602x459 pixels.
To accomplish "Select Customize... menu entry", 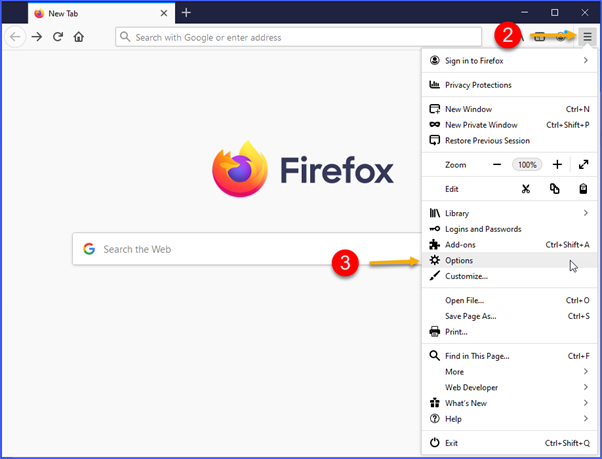I will click(509, 276).
